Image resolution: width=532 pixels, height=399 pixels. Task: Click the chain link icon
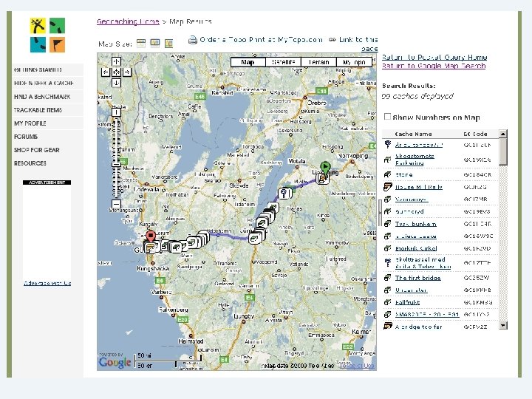click(332, 40)
